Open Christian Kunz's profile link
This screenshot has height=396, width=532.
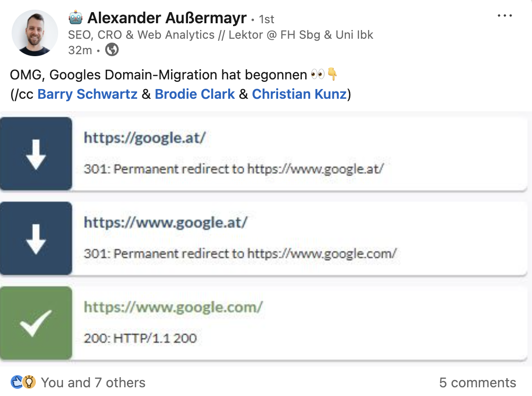[x=299, y=94]
